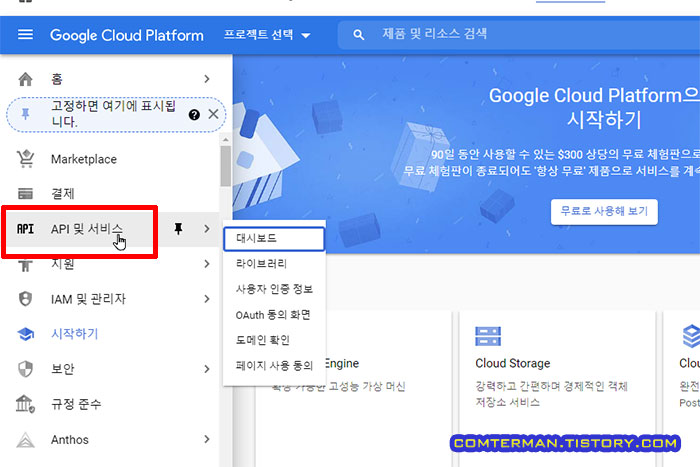Open the help question mark icon

[194, 115]
